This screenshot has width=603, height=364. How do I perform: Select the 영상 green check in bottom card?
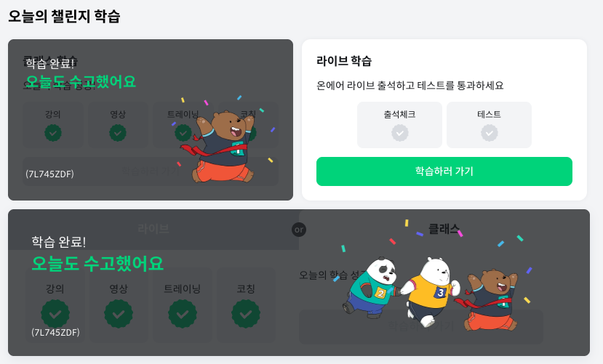tap(119, 314)
